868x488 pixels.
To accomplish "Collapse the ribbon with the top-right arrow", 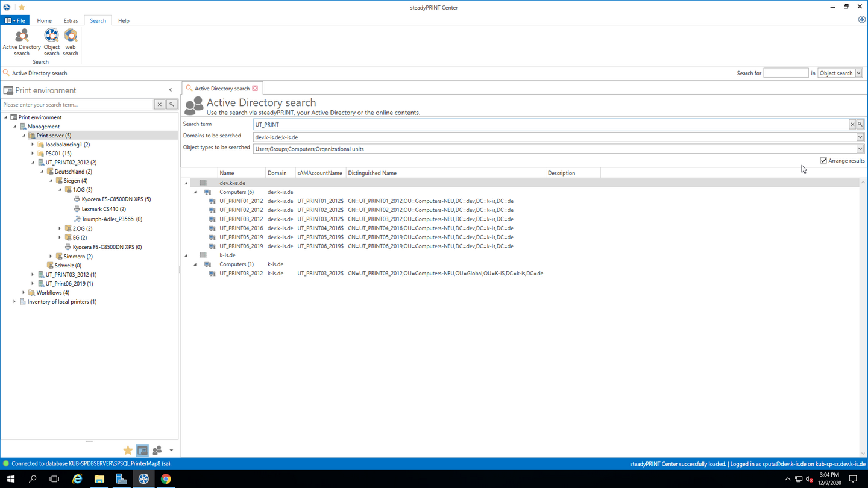I will click(861, 20).
